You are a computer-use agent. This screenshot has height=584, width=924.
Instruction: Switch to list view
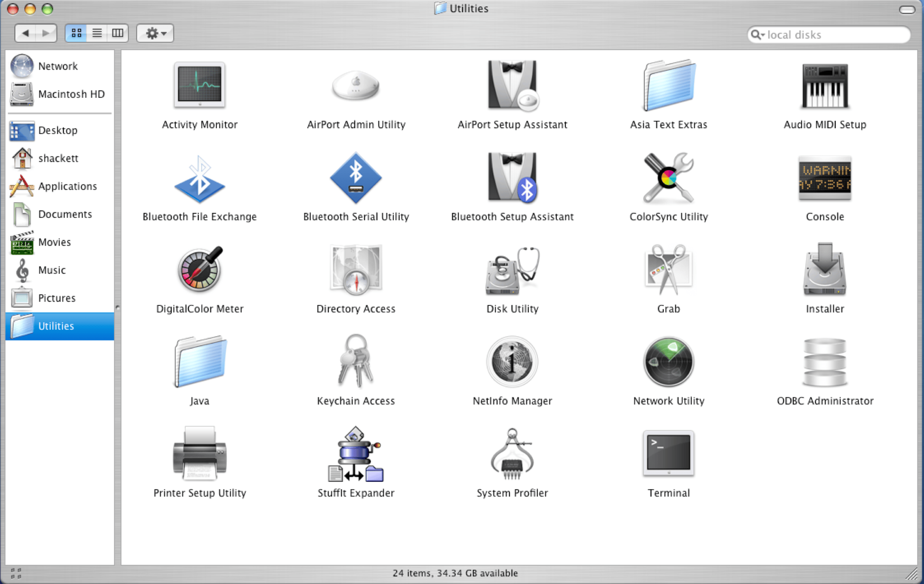pyautogui.click(x=97, y=33)
